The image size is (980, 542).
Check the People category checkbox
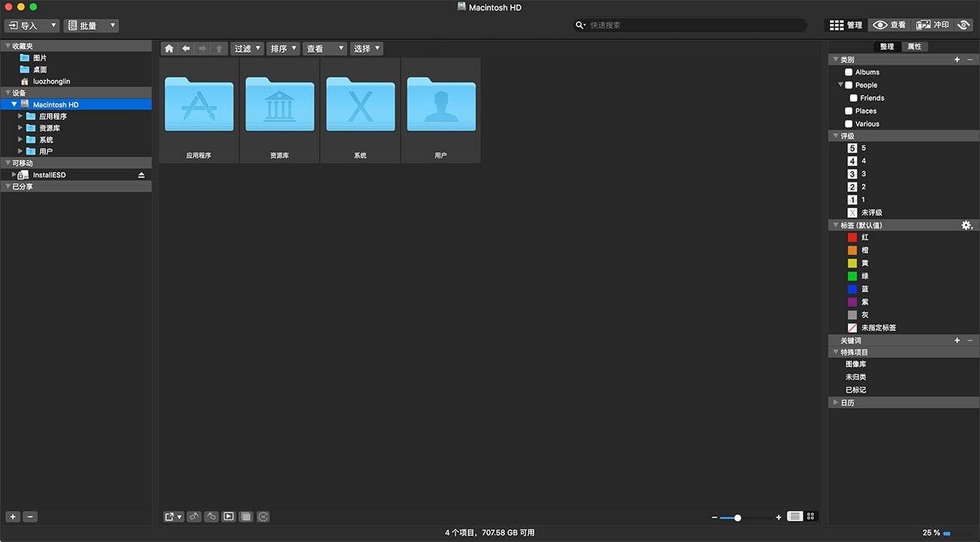click(x=850, y=84)
